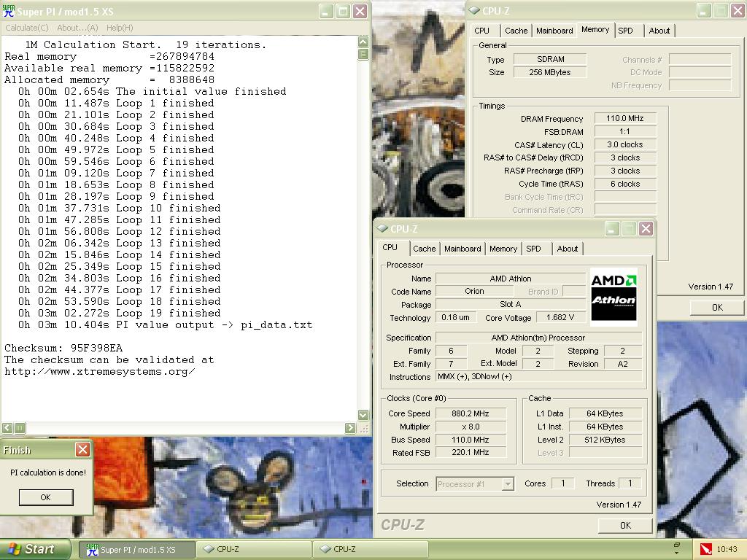Click the Code Name field showing Orion

point(474,291)
